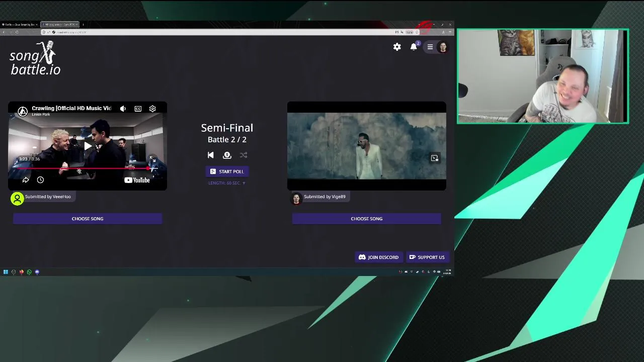The height and width of the screenshot is (362, 644).
Task: Choose song submitted by Vige89
Action: [367, 219]
